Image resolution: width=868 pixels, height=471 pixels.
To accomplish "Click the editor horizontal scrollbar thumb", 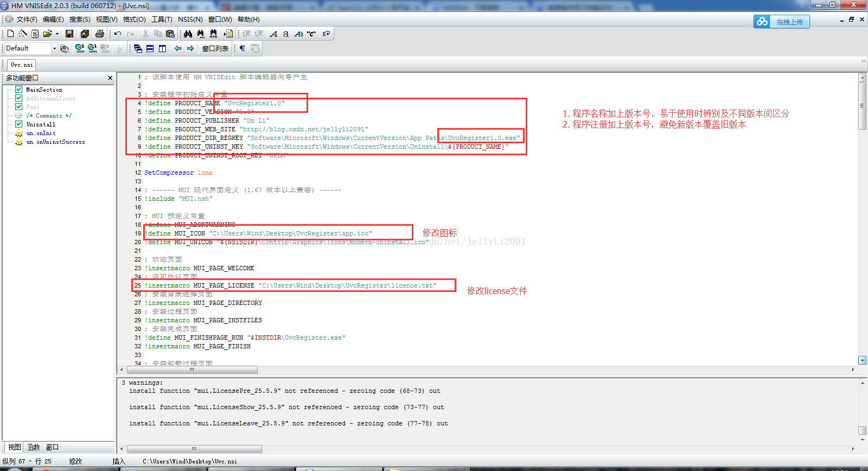I will pos(192,370).
